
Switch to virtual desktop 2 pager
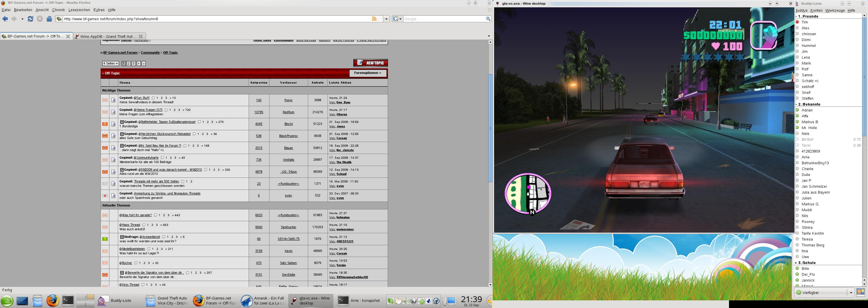coord(85,304)
